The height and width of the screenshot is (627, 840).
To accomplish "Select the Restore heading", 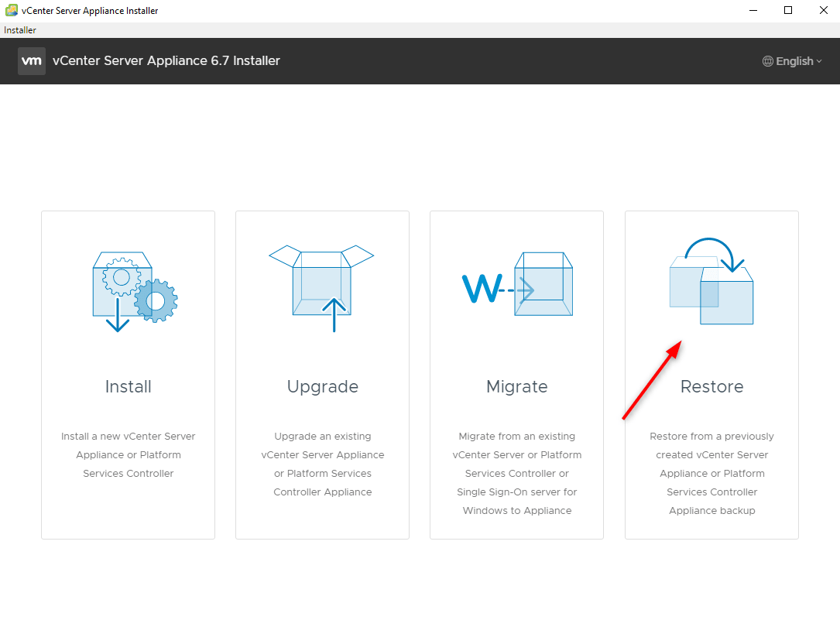I will 712,386.
